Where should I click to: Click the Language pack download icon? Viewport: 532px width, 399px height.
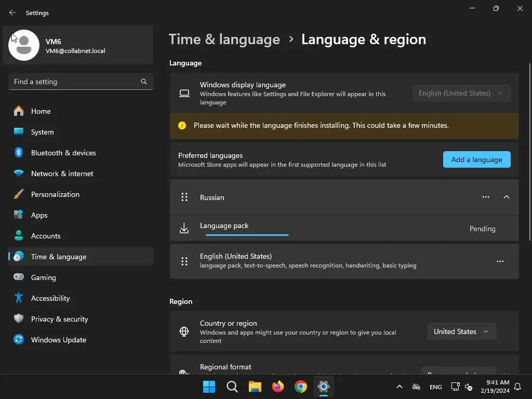point(184,229)
